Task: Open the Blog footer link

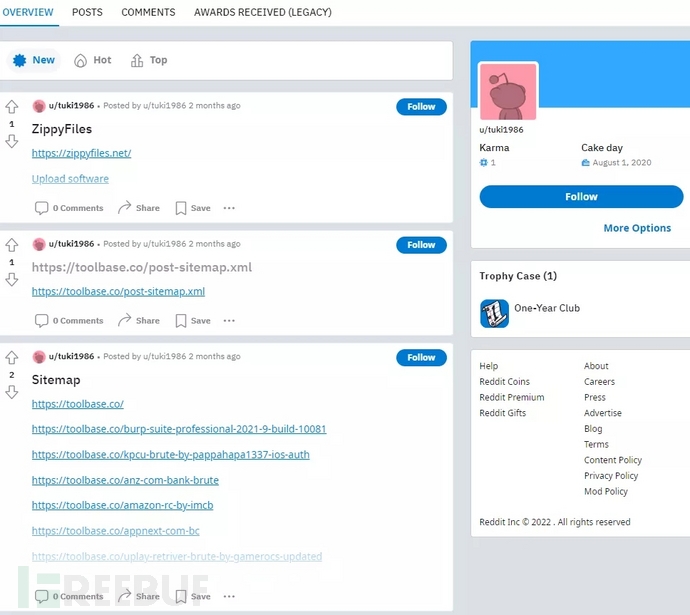Action: coord(593,428)
